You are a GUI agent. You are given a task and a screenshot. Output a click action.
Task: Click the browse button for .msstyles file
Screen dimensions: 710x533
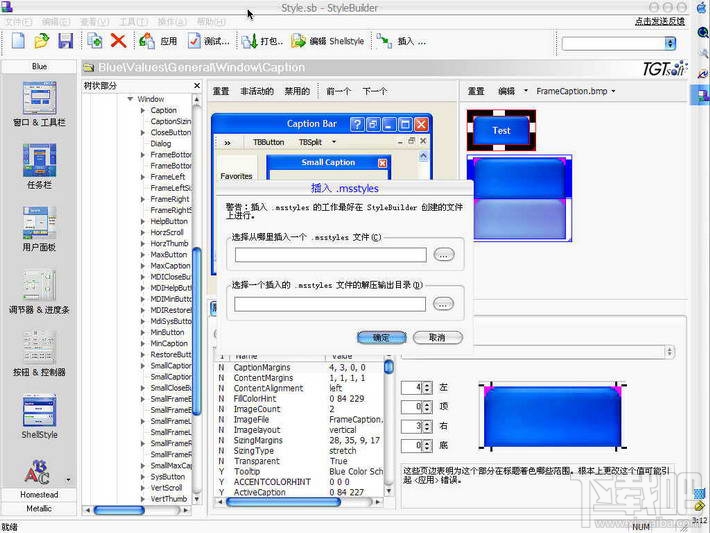click(444, 255)
